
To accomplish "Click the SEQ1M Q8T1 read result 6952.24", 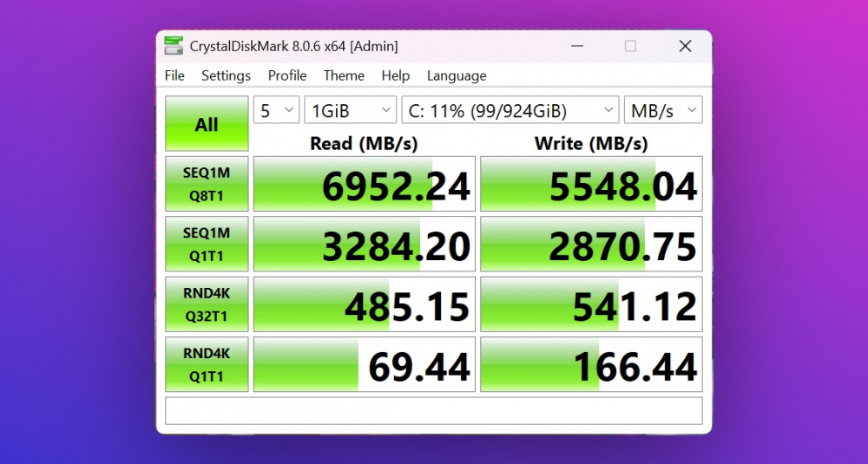I will pos(365,184).
